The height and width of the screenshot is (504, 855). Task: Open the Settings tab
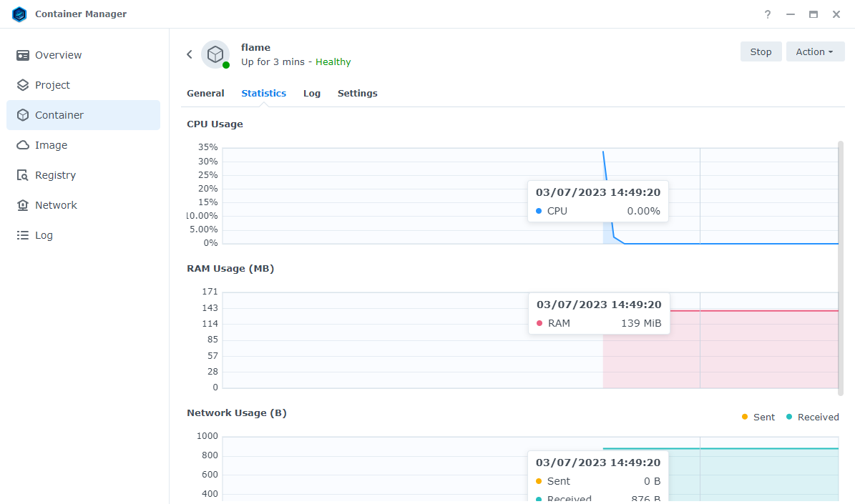coord(357,93)
